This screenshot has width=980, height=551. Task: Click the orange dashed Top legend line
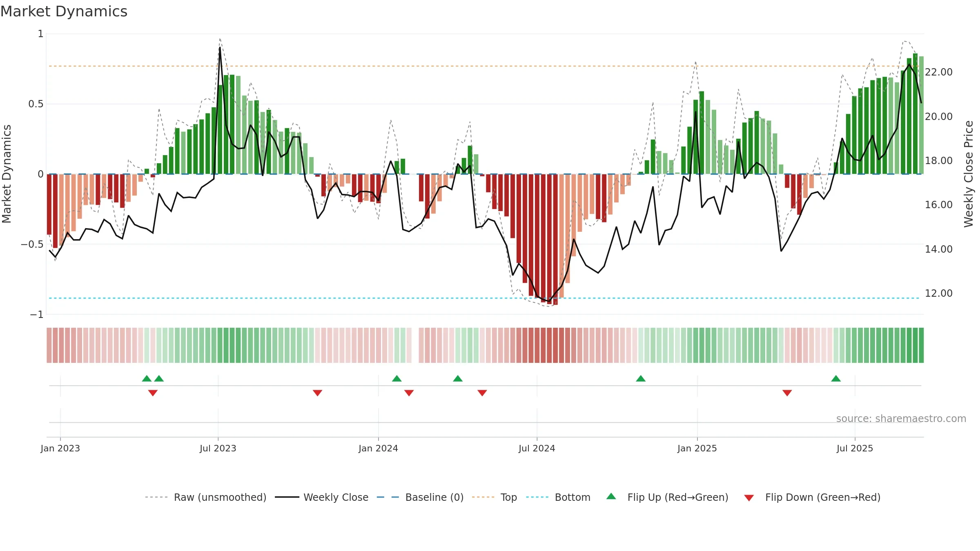coord(483,497)
